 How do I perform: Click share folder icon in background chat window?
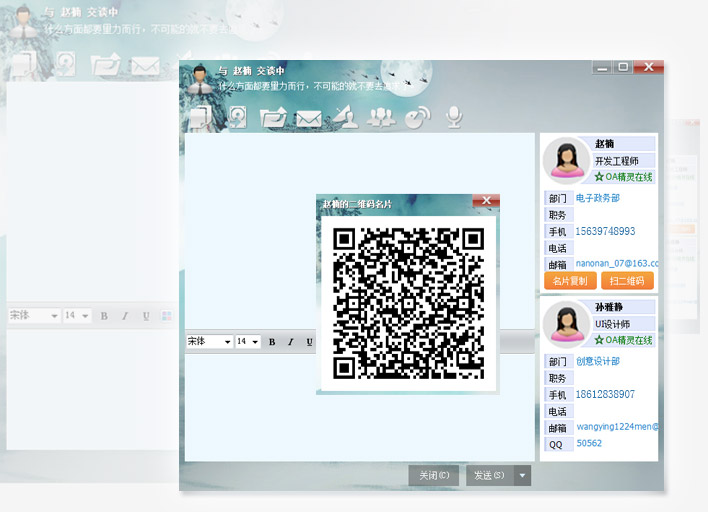point(105,64)
